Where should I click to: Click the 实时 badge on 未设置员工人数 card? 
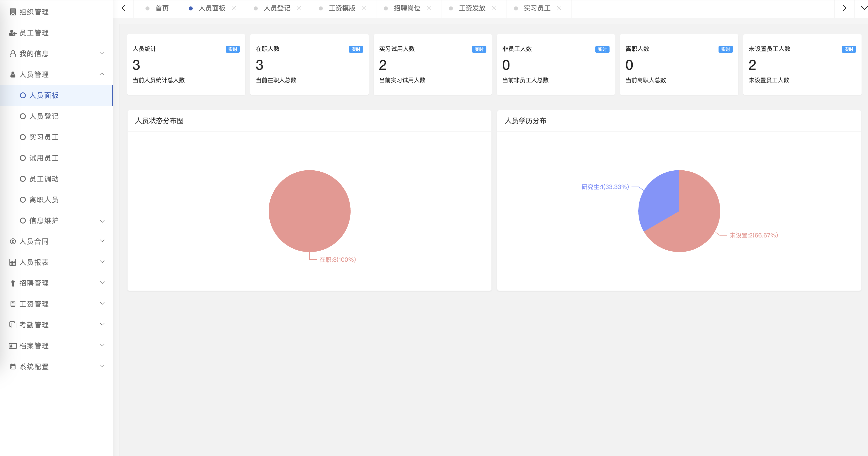tap(849, 49)
